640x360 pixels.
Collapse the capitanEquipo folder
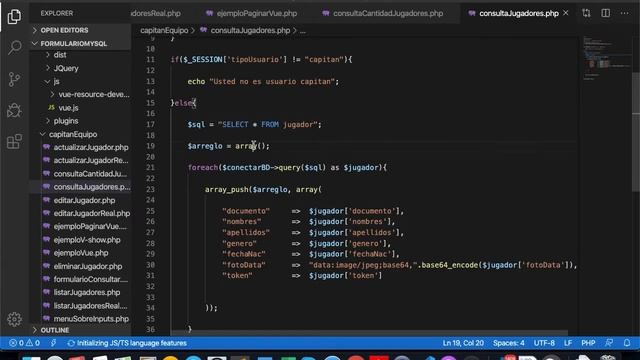click(73, 134)
